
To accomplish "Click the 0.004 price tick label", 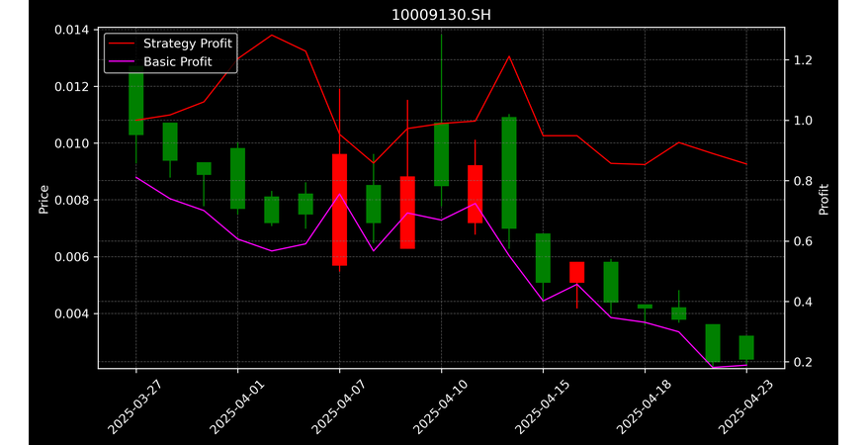I will (73, 313).
